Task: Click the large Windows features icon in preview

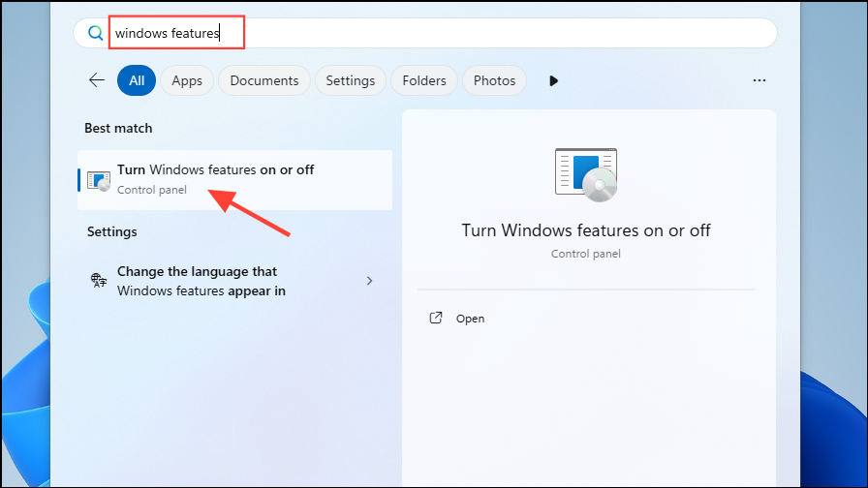Action: (x=586, y=175)
